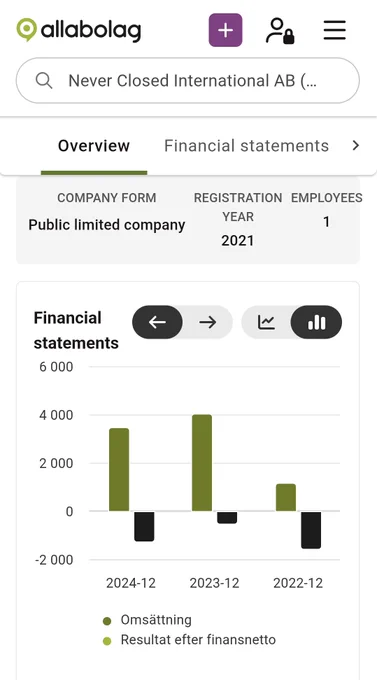
Task: Switch chart to line graph view
Action: (x=266, y=322)
